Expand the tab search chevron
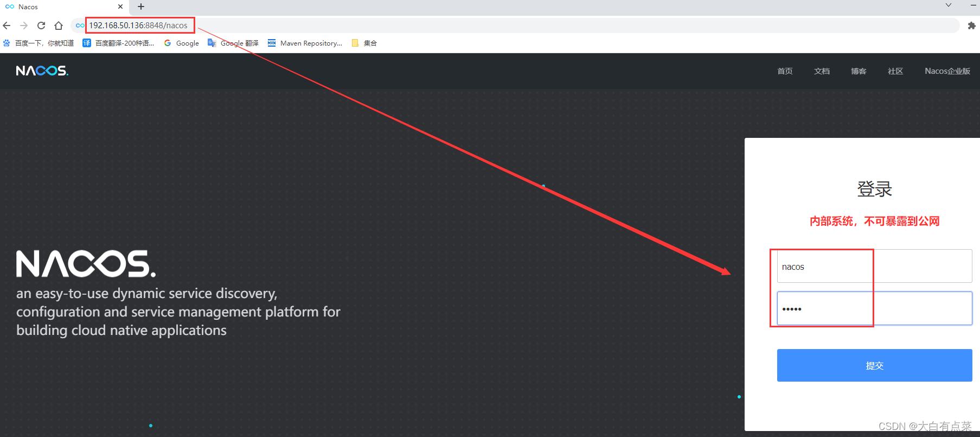The image size is (980, 437). pos(949,5)
